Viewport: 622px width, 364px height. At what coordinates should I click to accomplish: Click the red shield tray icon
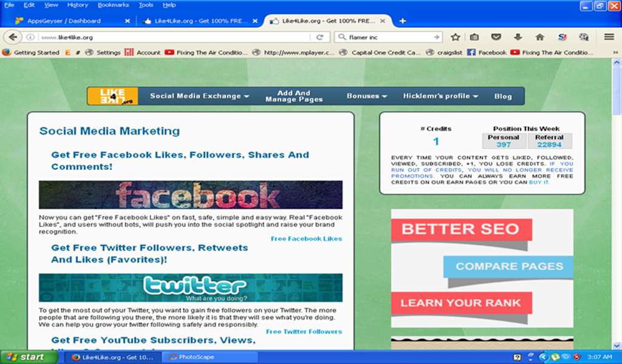(x=577, y=357)
